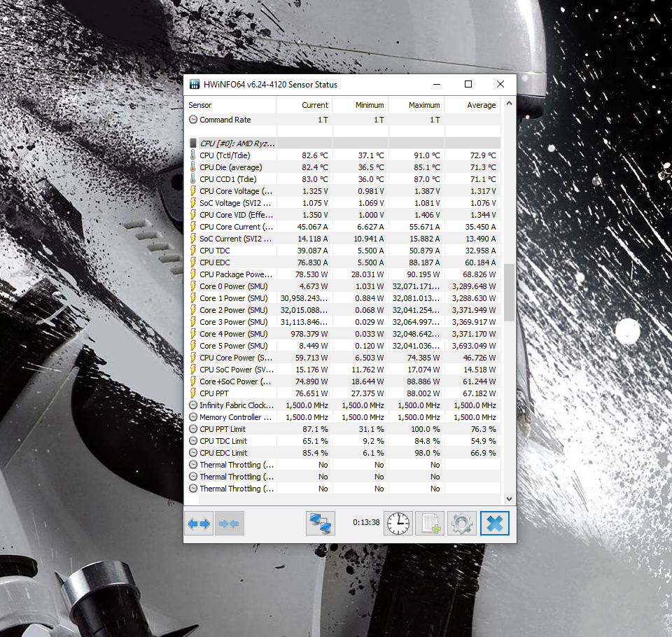Screen dimensions: 672x637
Task: Click the CPU PPT Limit circle icon
Action: click(193, 429)
